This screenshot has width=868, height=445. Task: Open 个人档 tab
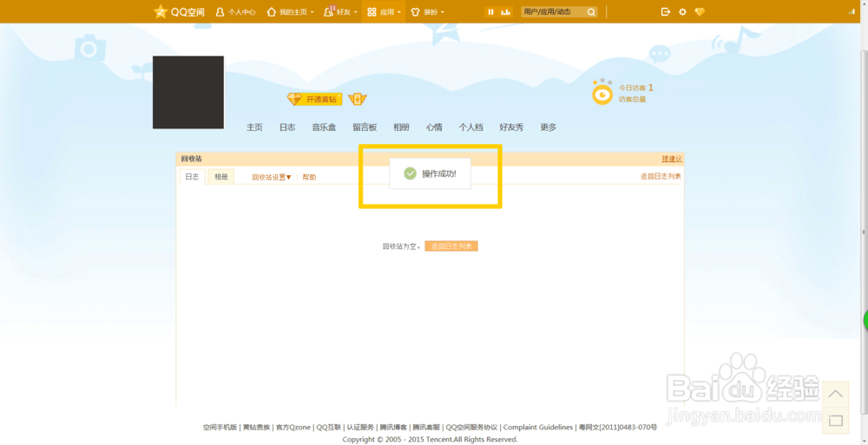click(470, 128)
